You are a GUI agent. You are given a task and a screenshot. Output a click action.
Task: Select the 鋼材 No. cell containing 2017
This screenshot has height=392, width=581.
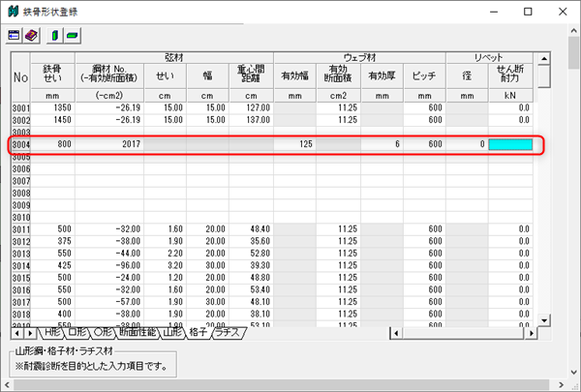[108, 144]
